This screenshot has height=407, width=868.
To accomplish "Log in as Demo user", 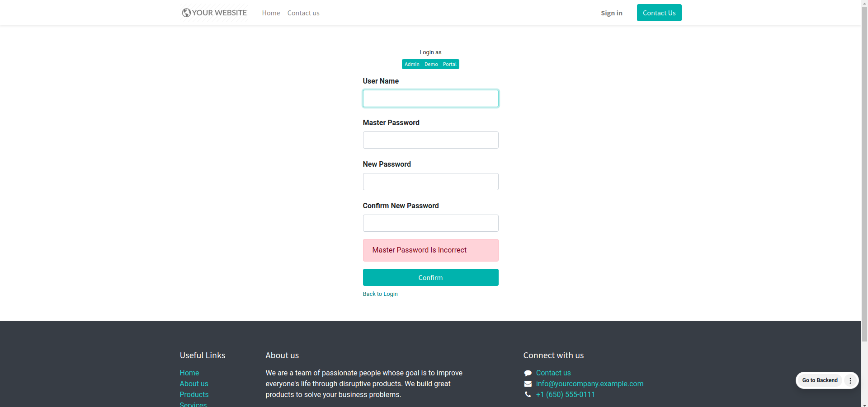I will (x=431, y=64).
